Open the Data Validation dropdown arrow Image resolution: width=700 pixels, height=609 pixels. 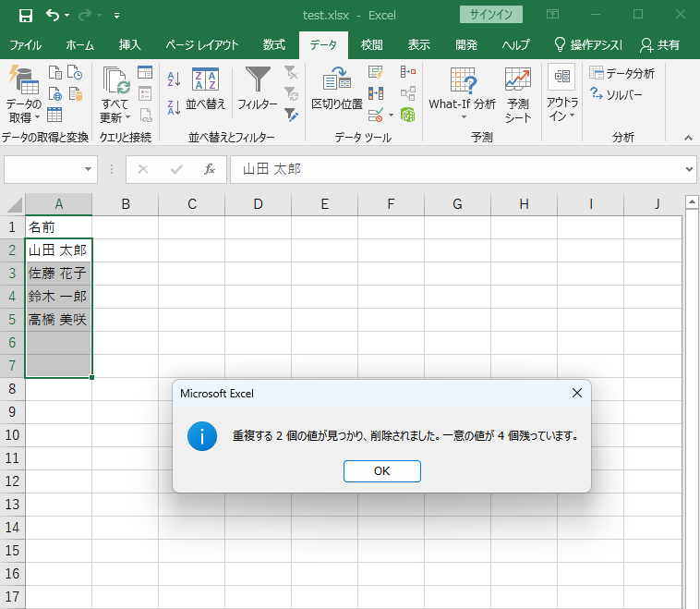[x=391, y=115]
